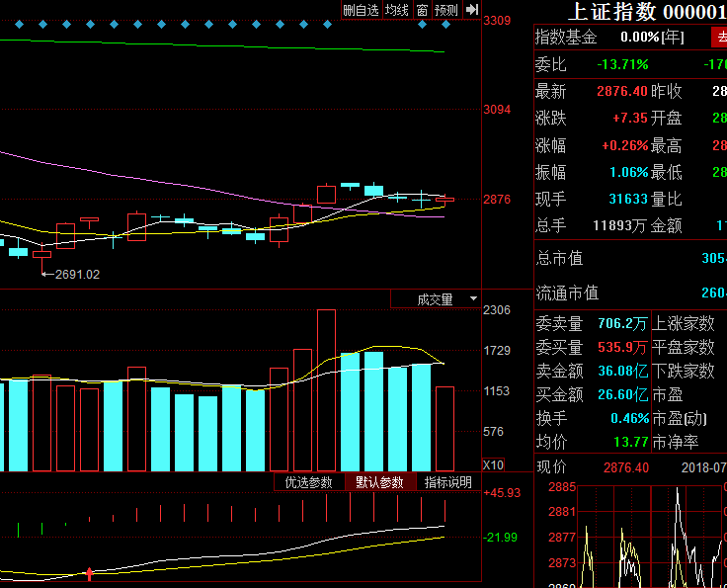This screenshot has width=727, height=588.
Task: Click the 最低 label
Action: (x=667, y=173)
